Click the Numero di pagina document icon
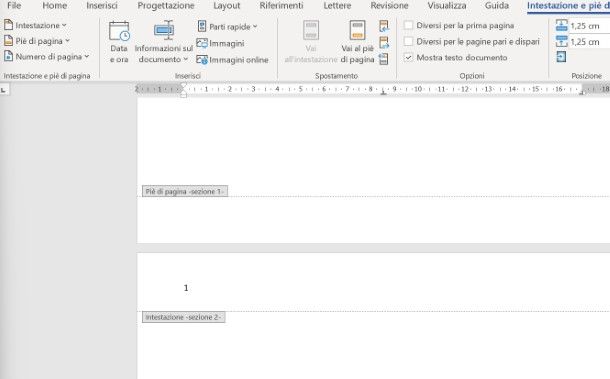 tap(8, 56)
